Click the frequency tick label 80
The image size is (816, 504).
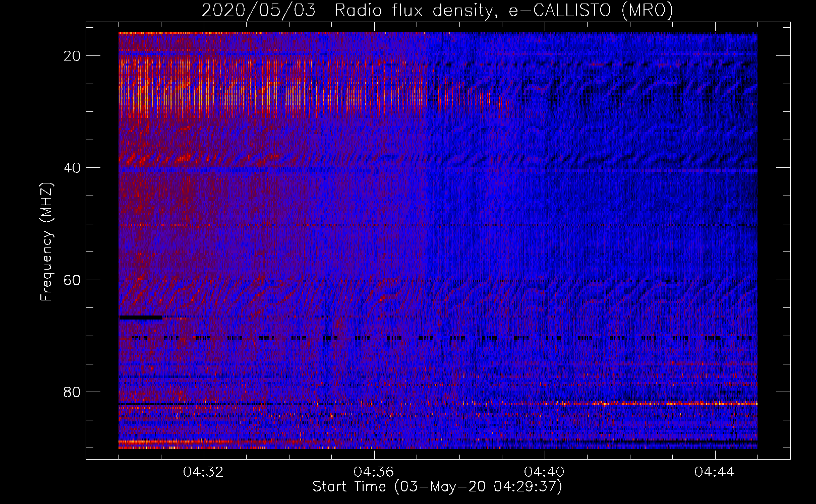[73, 392]
